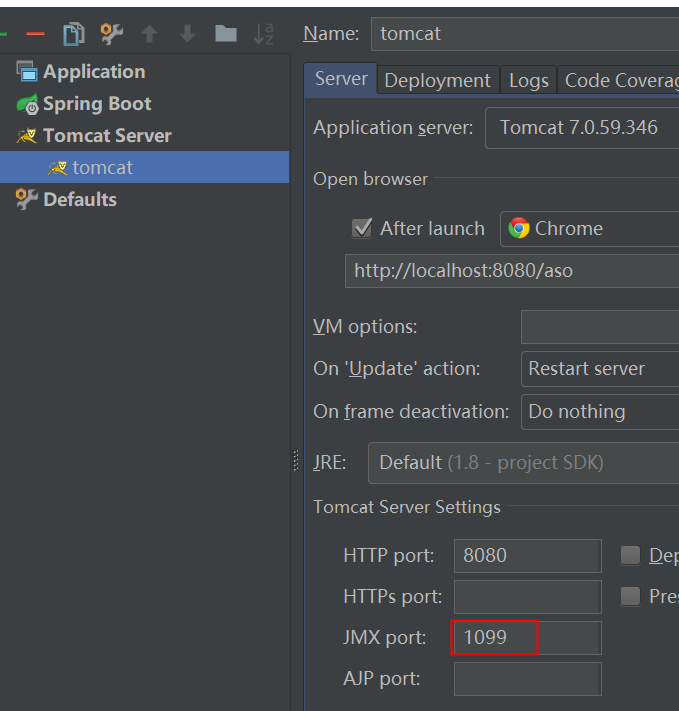Click the "JRE:" label
This screenshot has width=679, height=711.
(x=329, y=463)
